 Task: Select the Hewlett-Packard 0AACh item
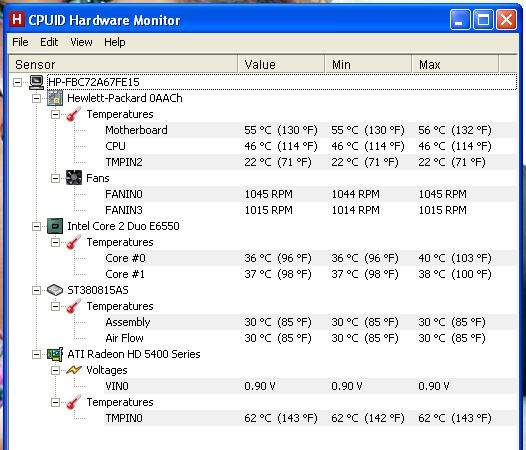125,98
